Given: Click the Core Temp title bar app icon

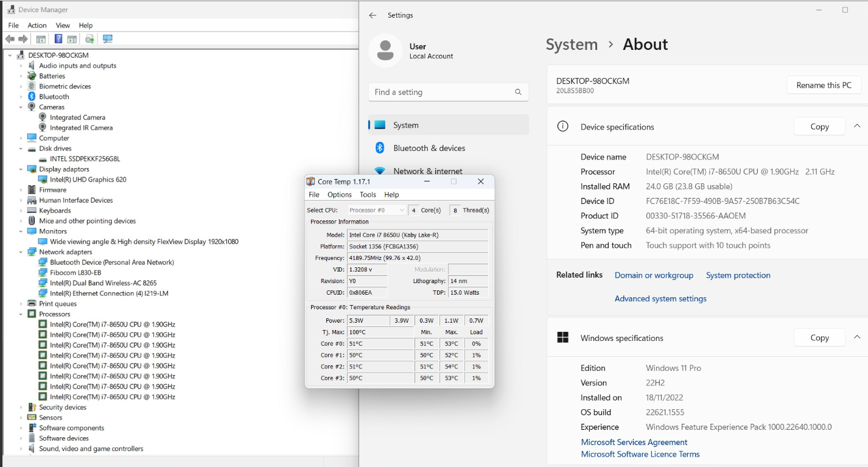Looking at the screenshot, I should pos(310,181).
